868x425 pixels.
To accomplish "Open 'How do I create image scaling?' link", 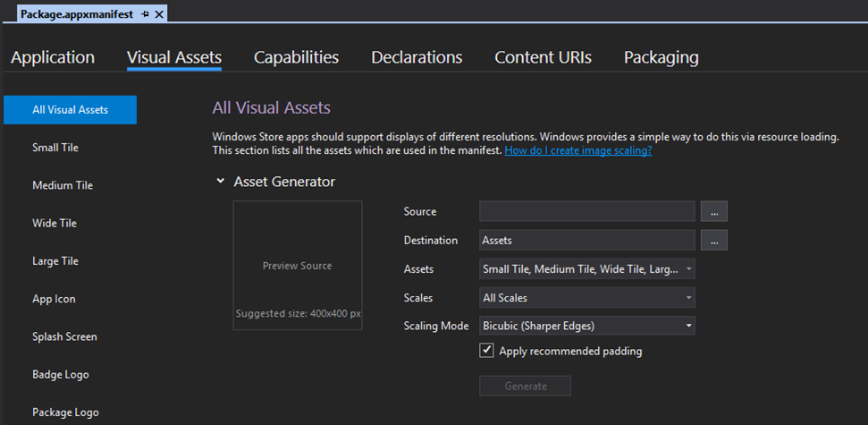I will (x=577, y=151).
